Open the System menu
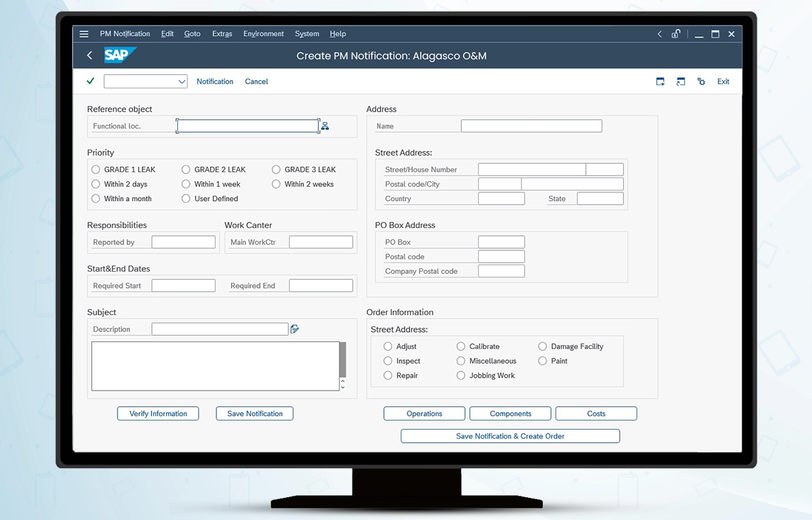The image size is (812, 520). point(307,34)
